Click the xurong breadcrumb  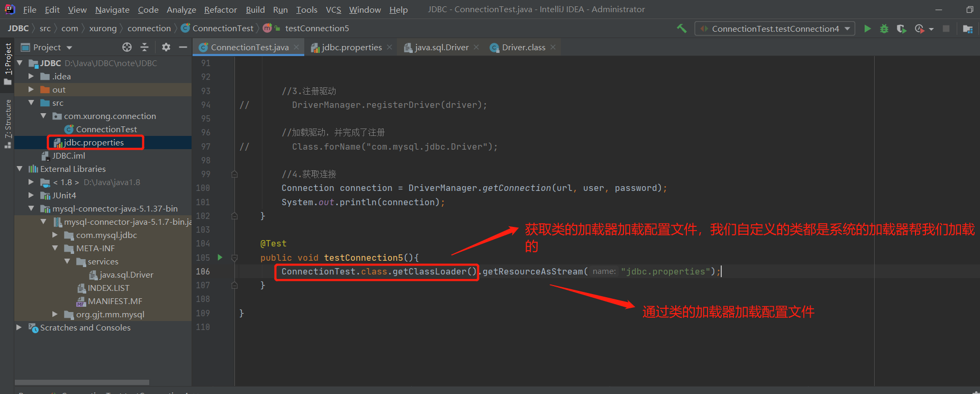(x=103, y=29)
